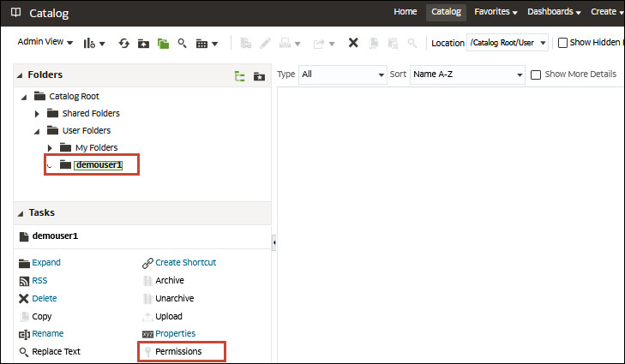The image size is (625, 364).
Task: Click the Expand task link
Action: (46, 262)
